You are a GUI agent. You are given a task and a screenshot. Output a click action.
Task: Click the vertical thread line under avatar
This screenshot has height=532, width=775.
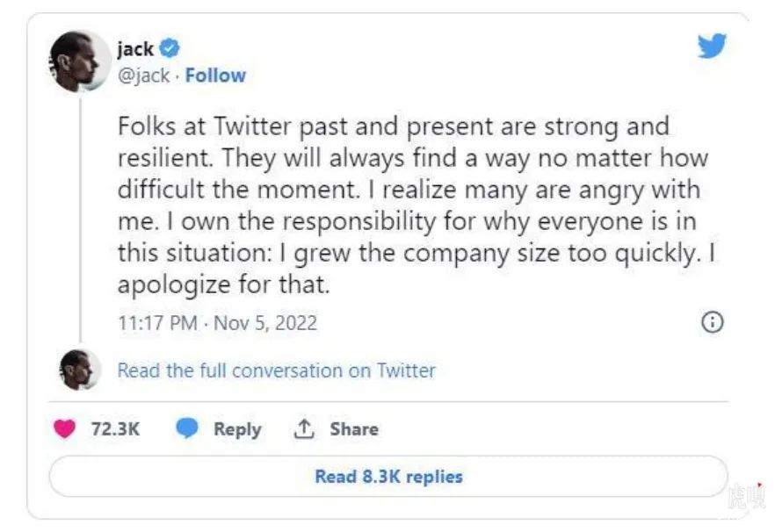[x=80, y=219]
